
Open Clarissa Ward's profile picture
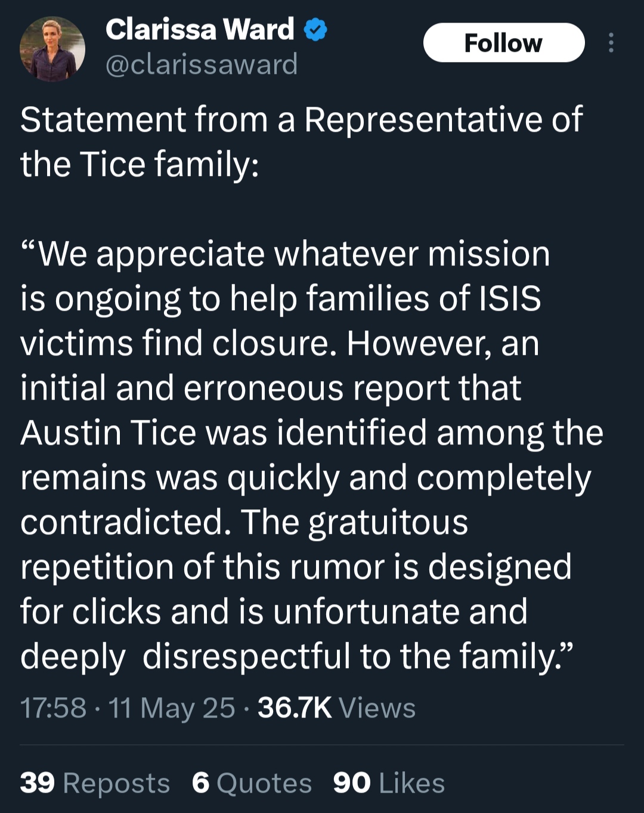52,49
